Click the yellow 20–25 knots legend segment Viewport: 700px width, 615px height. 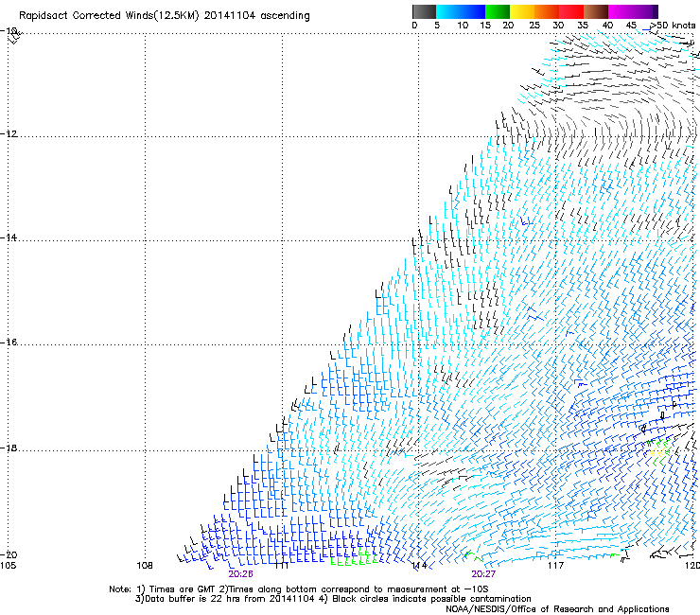tap(522, 11)
